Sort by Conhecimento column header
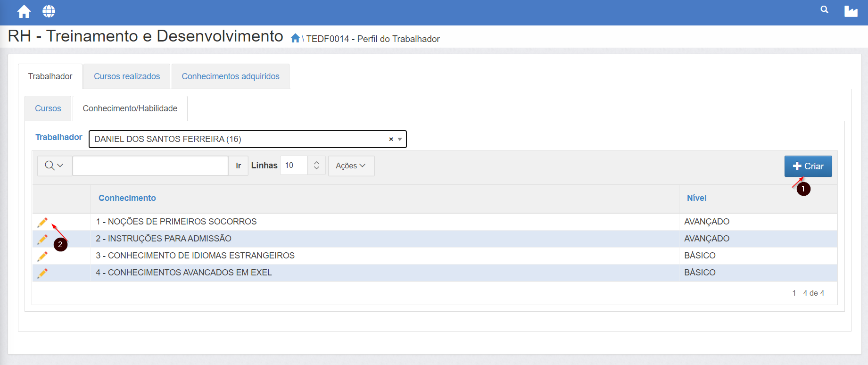 127,198
